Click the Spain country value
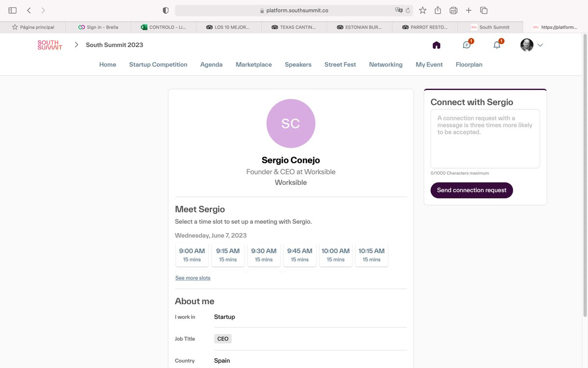This screenshot has width=588, height=368. (x=222, y=361)
